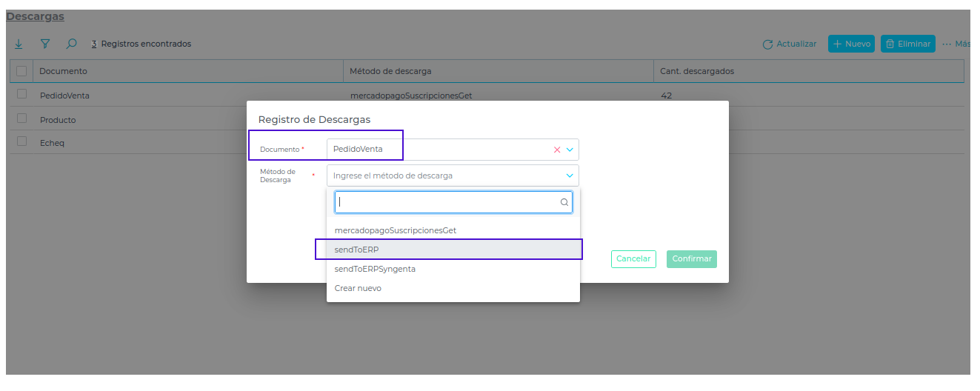Check the PedidoVenta row checkbox
The image size is (980, 391).
21,94
